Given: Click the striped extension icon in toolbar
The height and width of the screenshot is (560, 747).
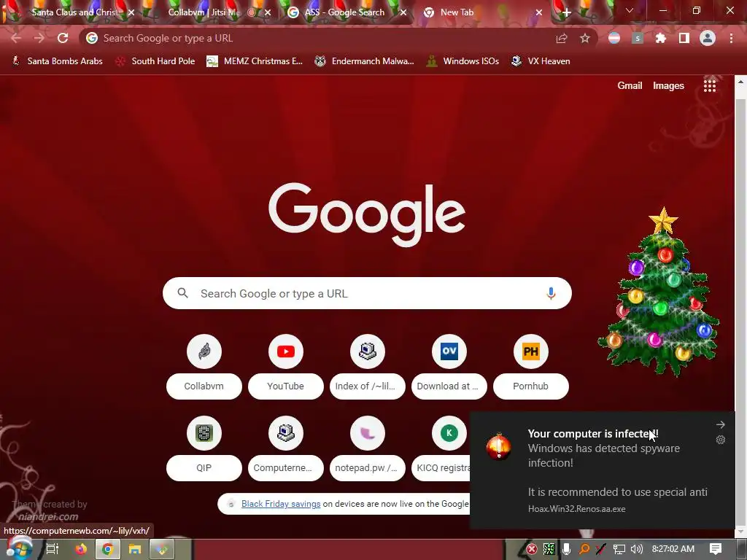Looking at the screenshot, I should pyautogui.click(x=614, y=38).
